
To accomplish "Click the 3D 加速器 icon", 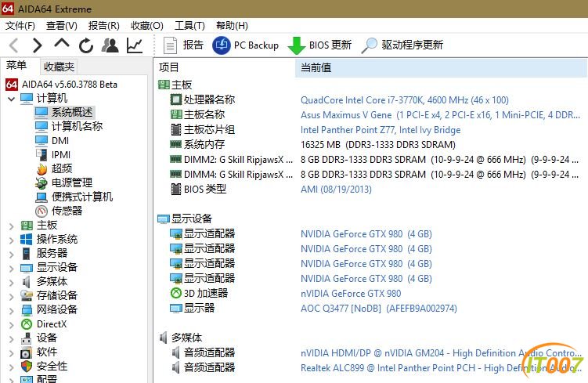I will tap(176, 293).
